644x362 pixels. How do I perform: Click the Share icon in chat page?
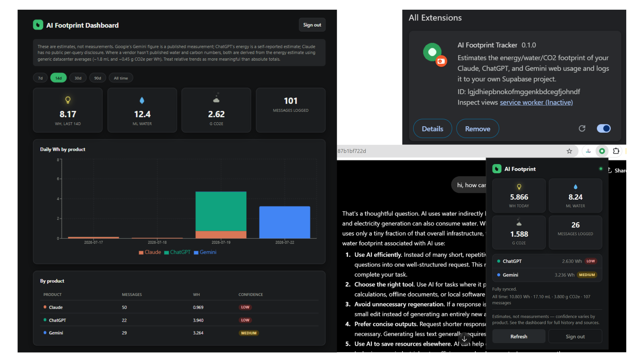[610, 170]
